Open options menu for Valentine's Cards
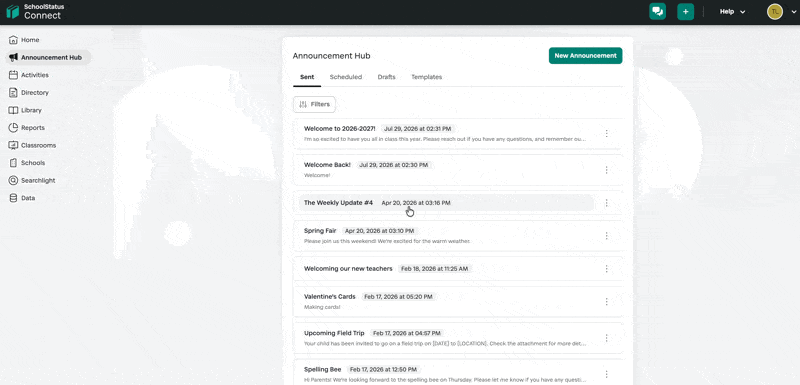 606,302
